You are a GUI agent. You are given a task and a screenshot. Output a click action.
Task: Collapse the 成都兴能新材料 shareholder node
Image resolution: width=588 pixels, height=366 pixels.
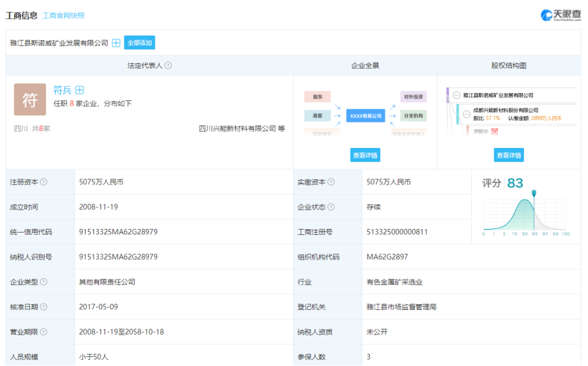pyautogui.click(x=467, y=114)
